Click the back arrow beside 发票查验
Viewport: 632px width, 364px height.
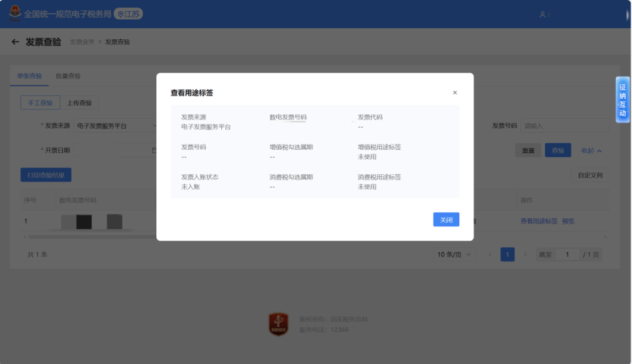pyautogui.click(x=15, y=42)
